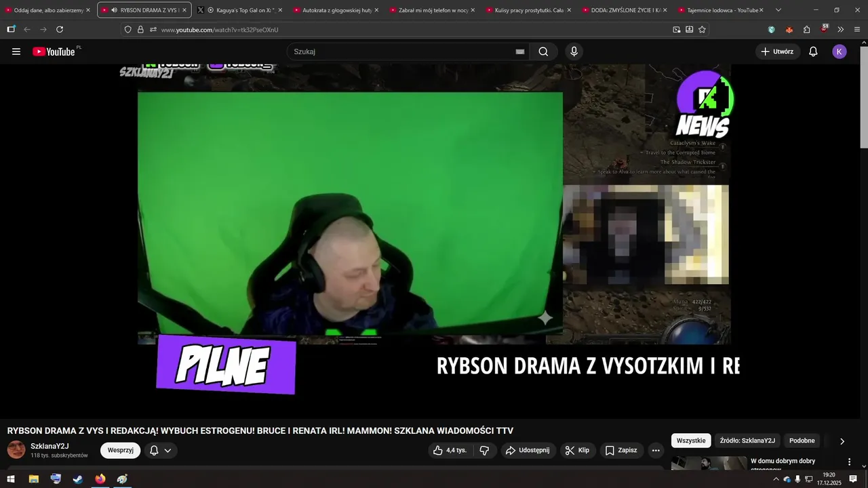The height and width of the screenshot is (488, 868).
Task: Click Udostępnij to share video
Action: click(528, 450)
